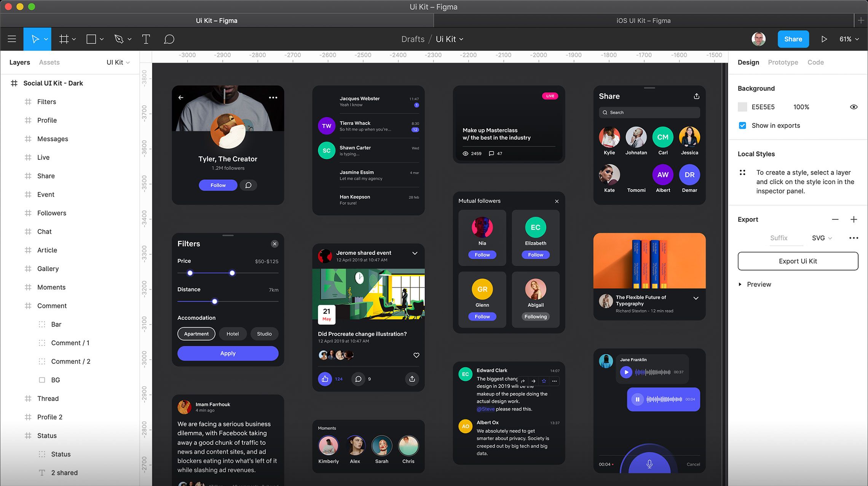
Task: Expand the Export section settings menu
Action: click(854, 238)
